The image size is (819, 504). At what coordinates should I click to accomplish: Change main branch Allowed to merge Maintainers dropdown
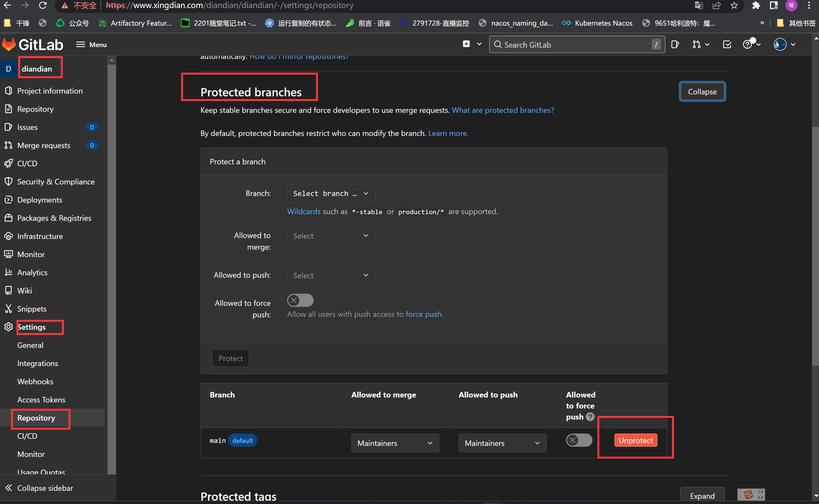pyautogui.click(x=395, y=443)
